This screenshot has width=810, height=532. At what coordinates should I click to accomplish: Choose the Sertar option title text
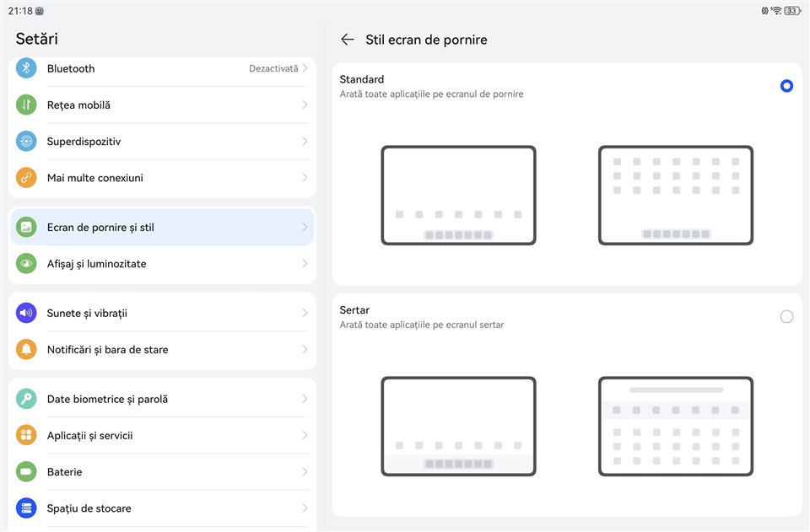[354, 310]
